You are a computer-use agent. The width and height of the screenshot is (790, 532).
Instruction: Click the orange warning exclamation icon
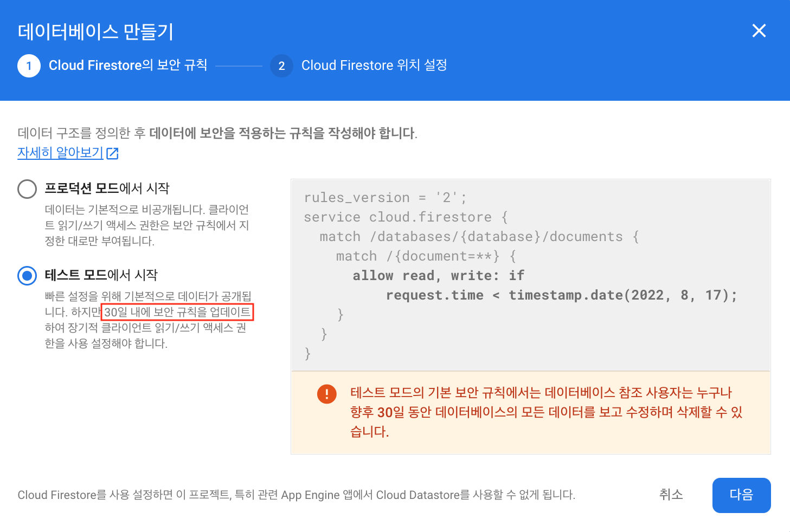click(327, 394)
